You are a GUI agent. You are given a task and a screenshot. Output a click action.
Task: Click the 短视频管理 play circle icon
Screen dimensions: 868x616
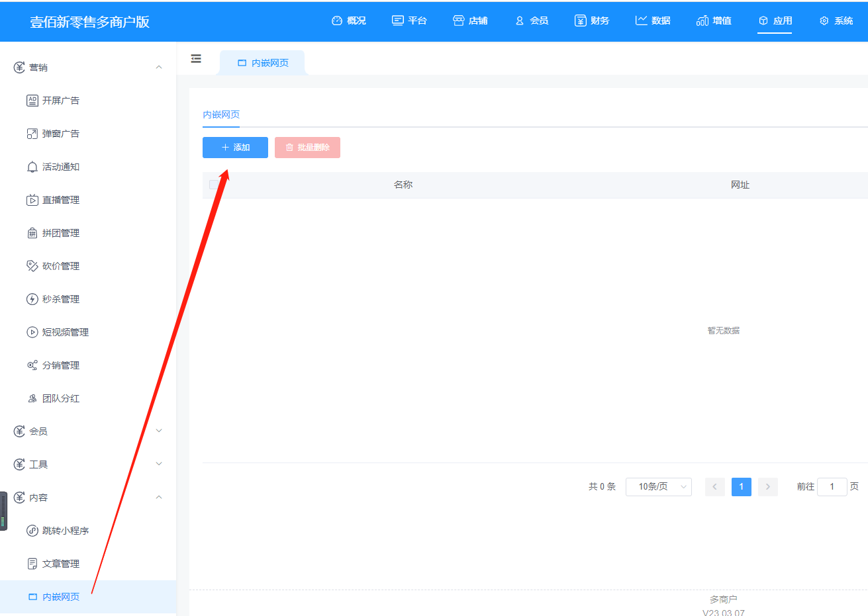coord(32,332)
